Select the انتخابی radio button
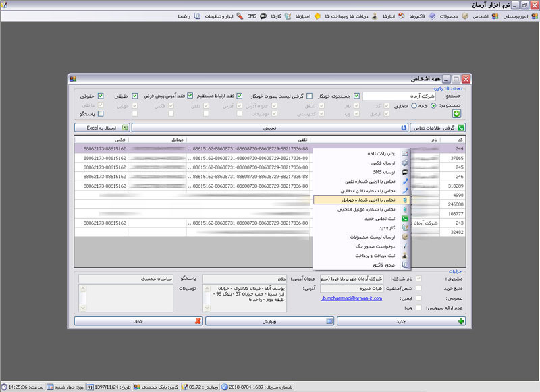 414,106
